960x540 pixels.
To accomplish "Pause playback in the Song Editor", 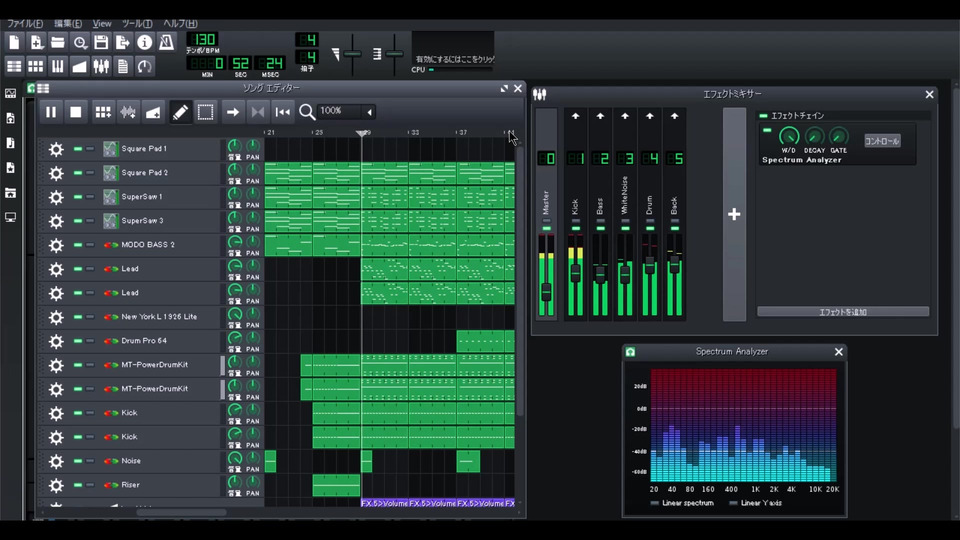I will click(51, 112).
